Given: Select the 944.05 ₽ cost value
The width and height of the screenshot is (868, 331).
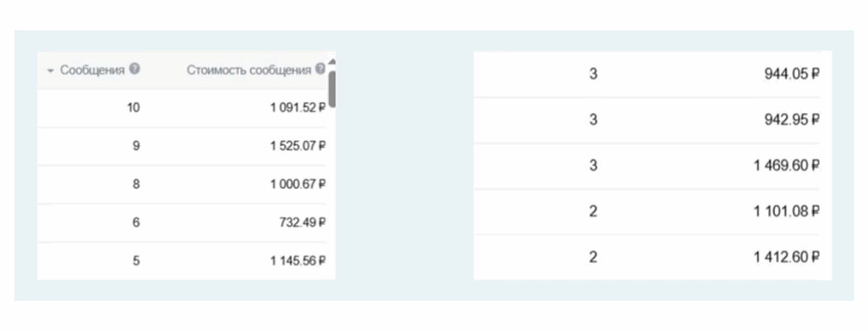Looking at the screenshot, I should click(793, 74).
